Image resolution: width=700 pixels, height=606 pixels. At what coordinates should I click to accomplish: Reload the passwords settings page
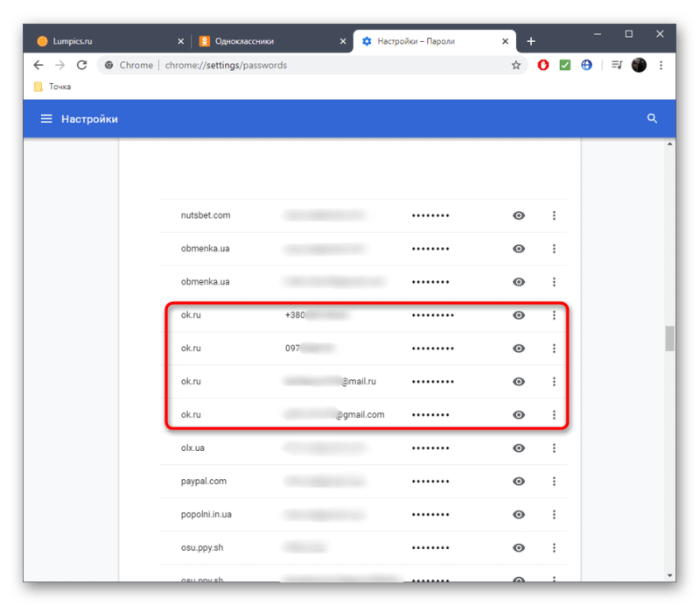pos(81,66)
